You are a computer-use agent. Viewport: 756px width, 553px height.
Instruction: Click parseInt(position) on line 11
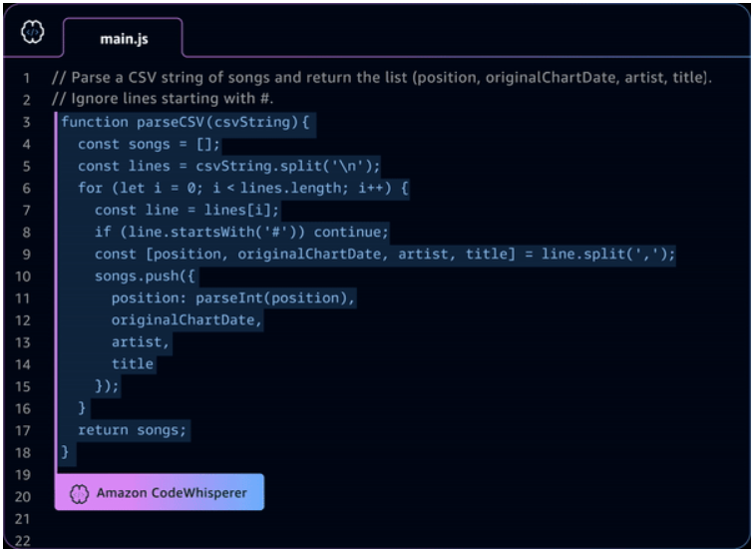pos(274,298)
